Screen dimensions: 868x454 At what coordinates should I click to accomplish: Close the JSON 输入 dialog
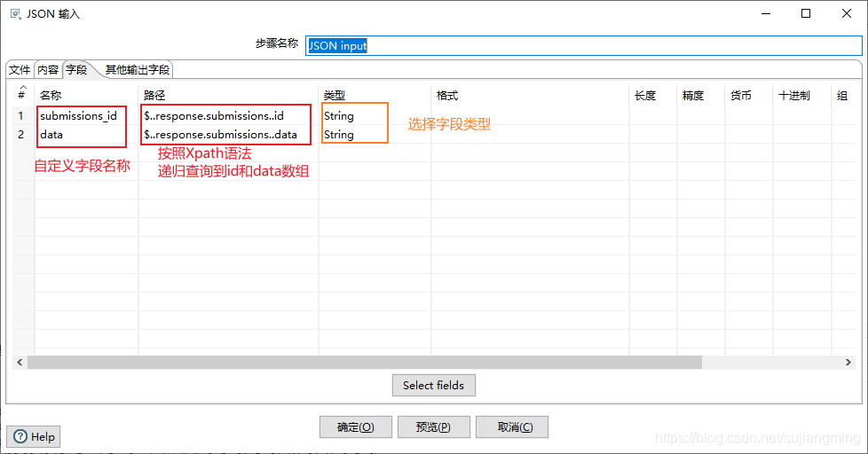click(847, 14)
